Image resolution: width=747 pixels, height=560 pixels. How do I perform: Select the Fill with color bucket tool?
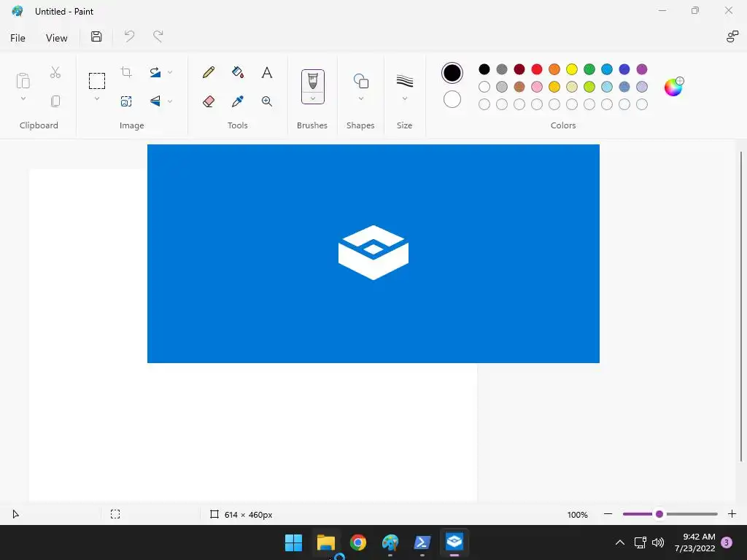point(238,72)
